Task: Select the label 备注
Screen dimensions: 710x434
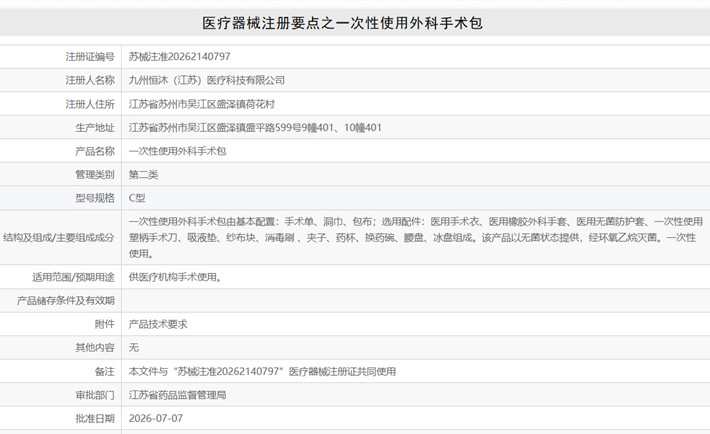Action: 105,371
